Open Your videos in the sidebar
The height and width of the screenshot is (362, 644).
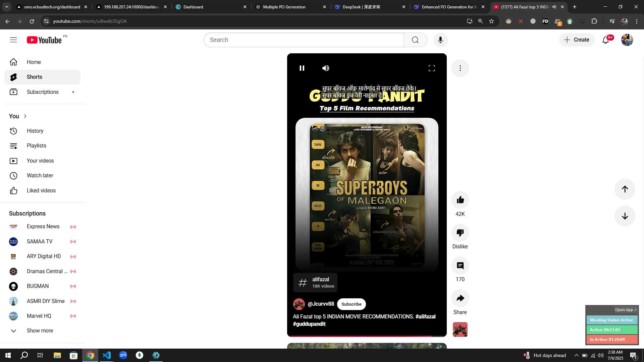pos(42,161)
